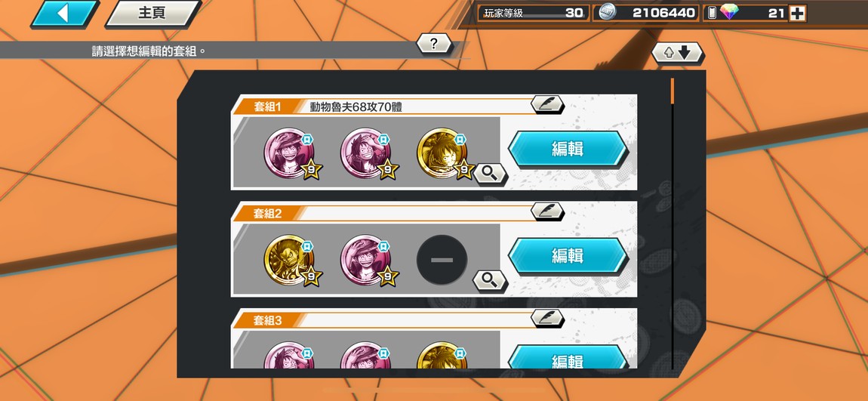Click the rename feather icon for 套組1

(x=547, y=105)
